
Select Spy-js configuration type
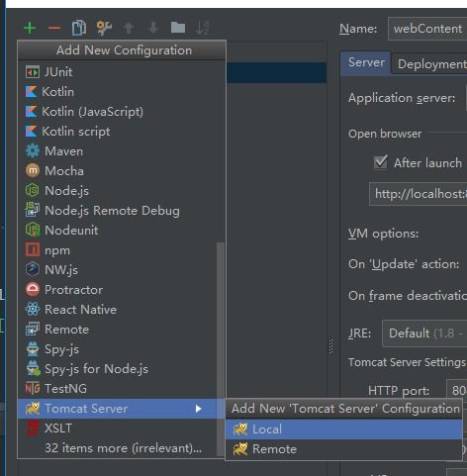tap(117, 349)
